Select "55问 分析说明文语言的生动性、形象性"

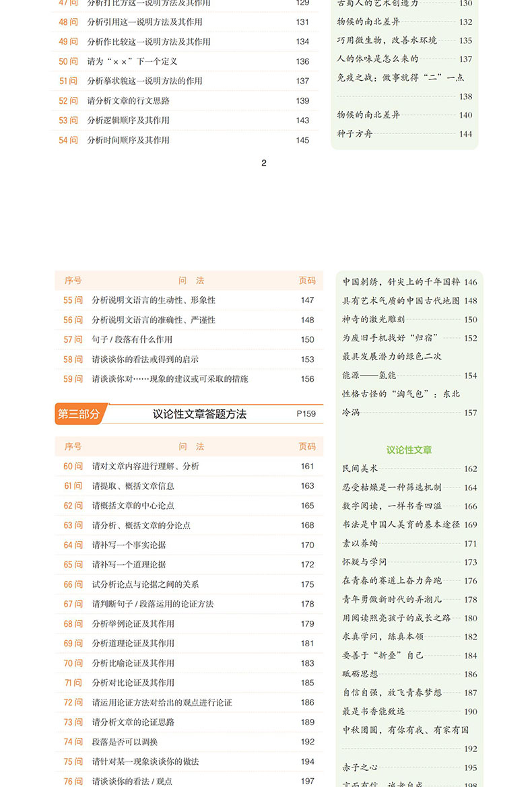[x=189, y=300]
